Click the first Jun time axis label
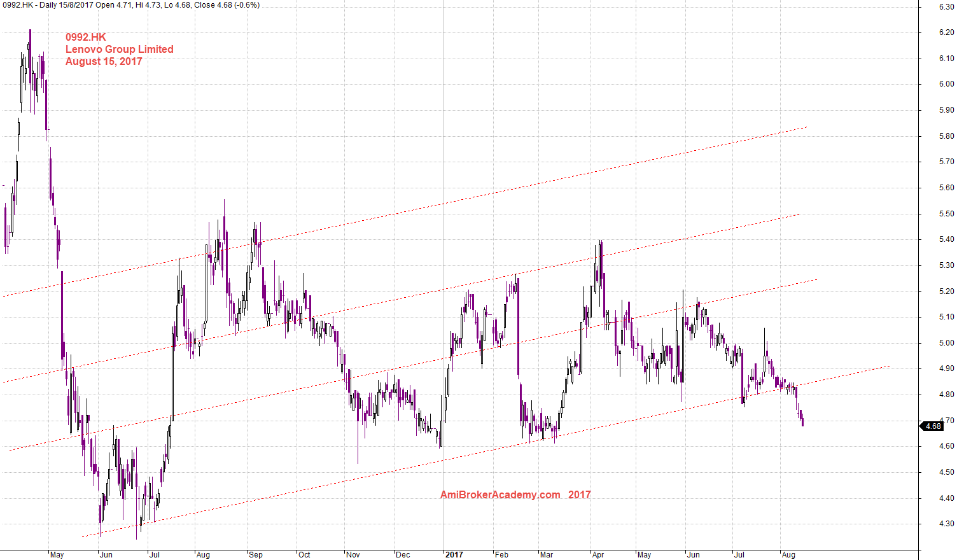This screenshot has height=560, width=957. tap(106, 555)
